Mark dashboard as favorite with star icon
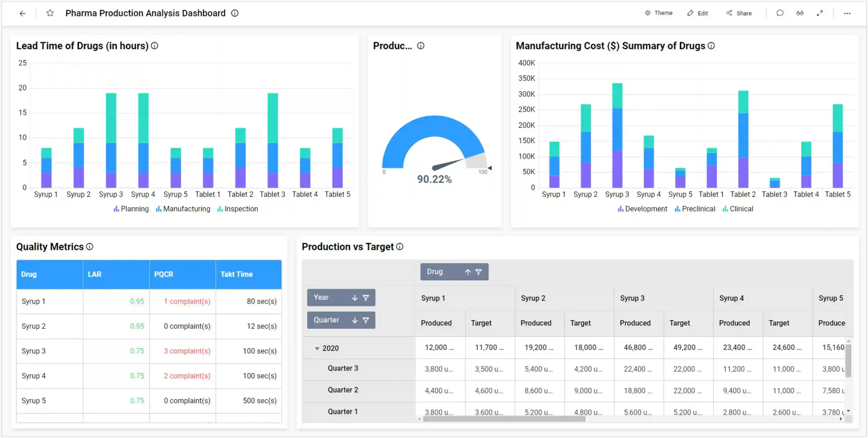 [x=50, y=13]
